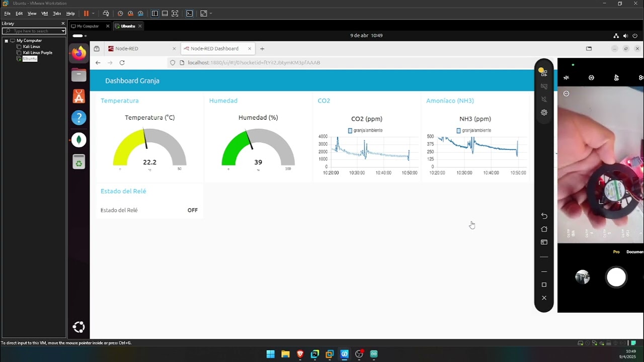Switch to the My Computer VMware tab

click(88, 26)
